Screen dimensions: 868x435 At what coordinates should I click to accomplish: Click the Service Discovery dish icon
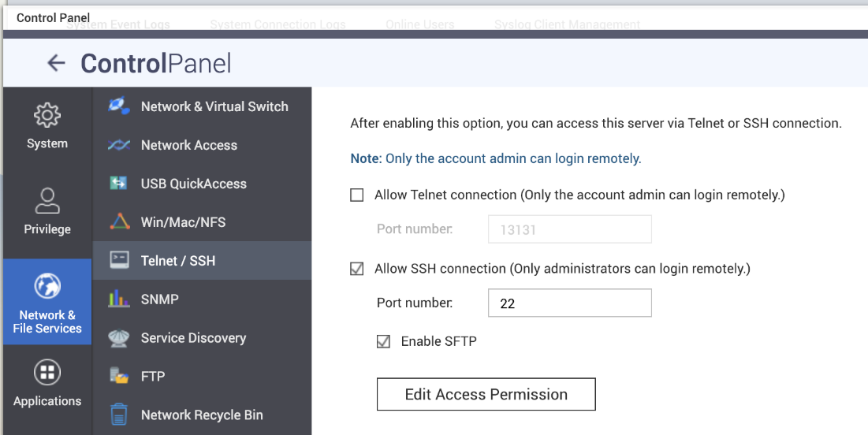[119, 338]
